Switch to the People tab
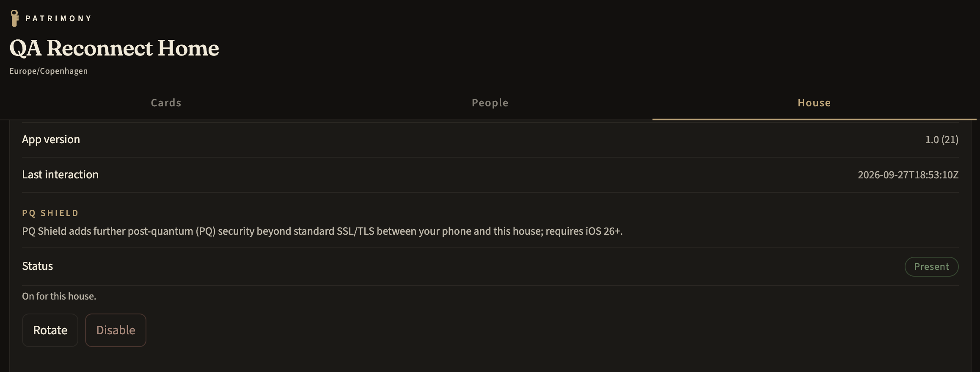This screenshot has width=980, height=372. click(x=490, y=103)
